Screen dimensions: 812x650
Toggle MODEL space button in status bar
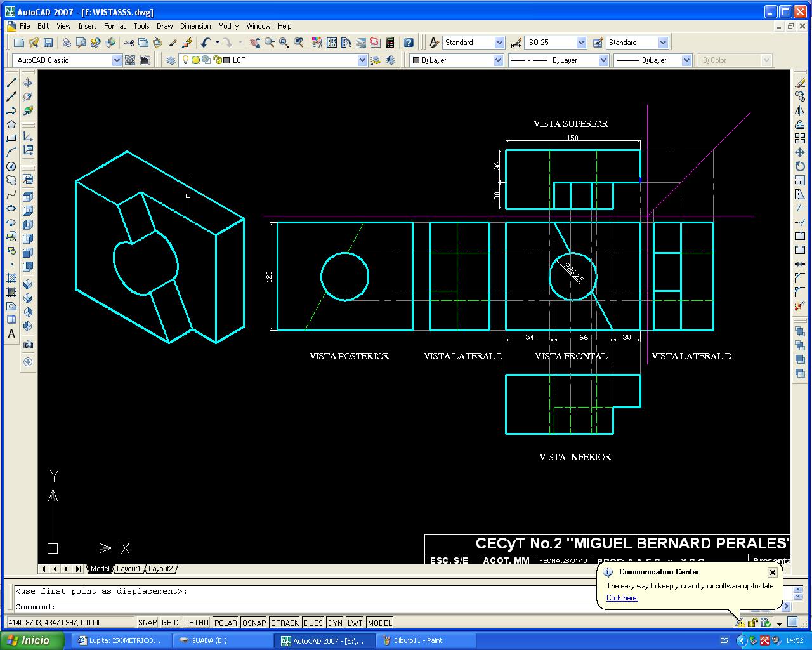coord(379,623)
